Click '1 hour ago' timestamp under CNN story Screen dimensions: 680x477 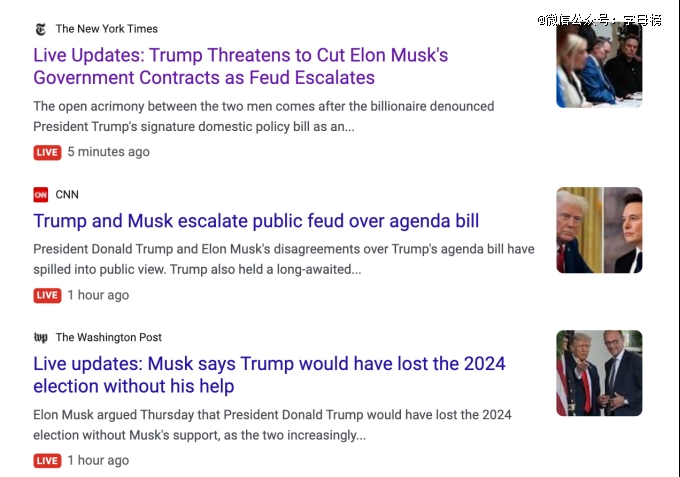click(x=98, y=295)
